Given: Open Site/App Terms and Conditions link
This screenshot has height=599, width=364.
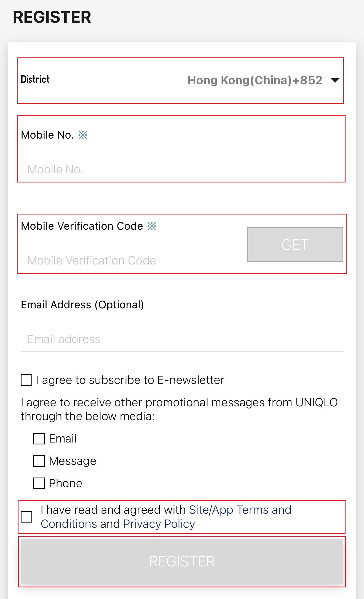Looking at the screenshot, I should tap(240, 510).
